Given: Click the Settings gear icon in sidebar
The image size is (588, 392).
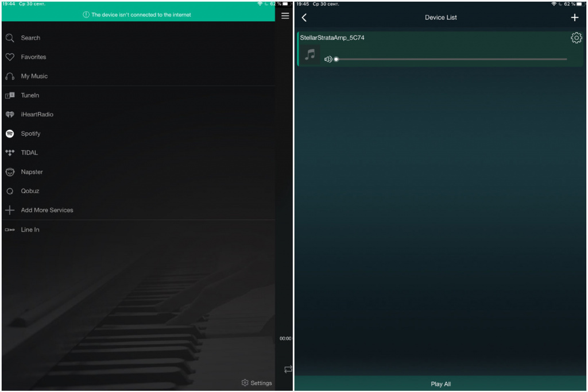Looking at the screenshot, I should [245, 383].
